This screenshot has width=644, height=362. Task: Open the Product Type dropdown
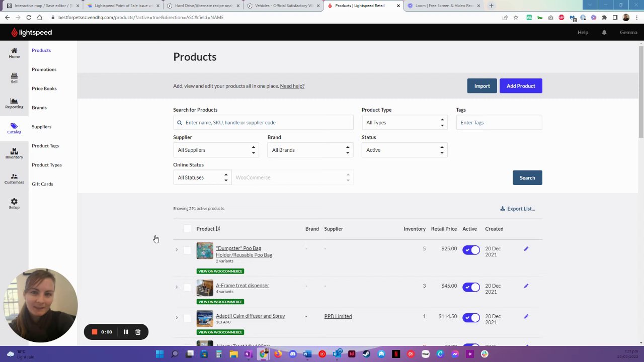coord(405,123)
